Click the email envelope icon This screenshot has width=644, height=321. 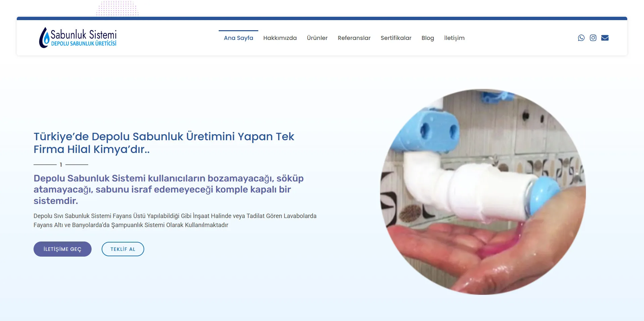605,38
